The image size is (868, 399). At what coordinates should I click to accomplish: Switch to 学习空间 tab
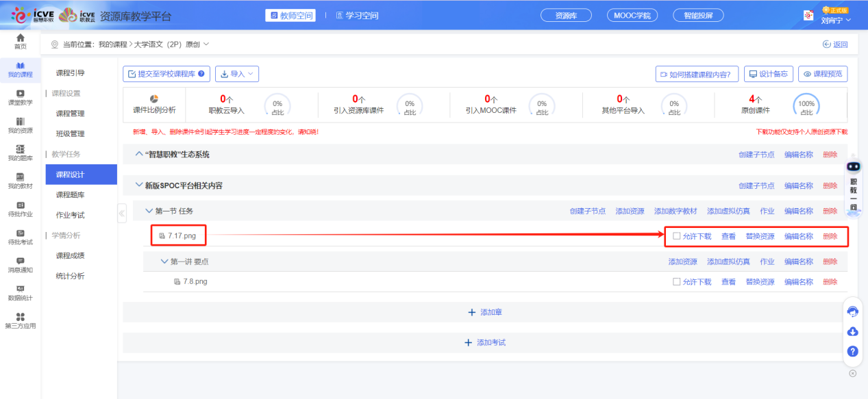(x=357, y=15)
